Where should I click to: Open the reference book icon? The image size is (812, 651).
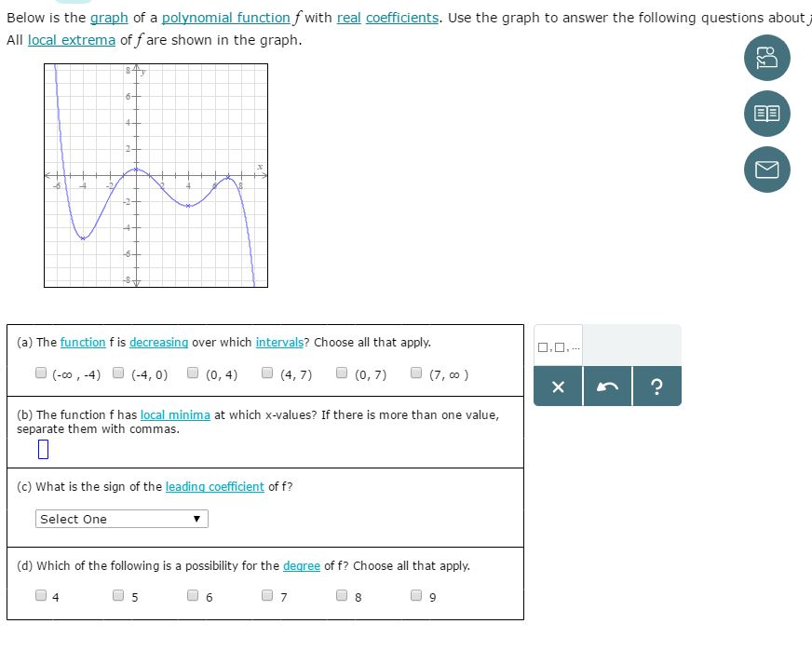point(765,114)
